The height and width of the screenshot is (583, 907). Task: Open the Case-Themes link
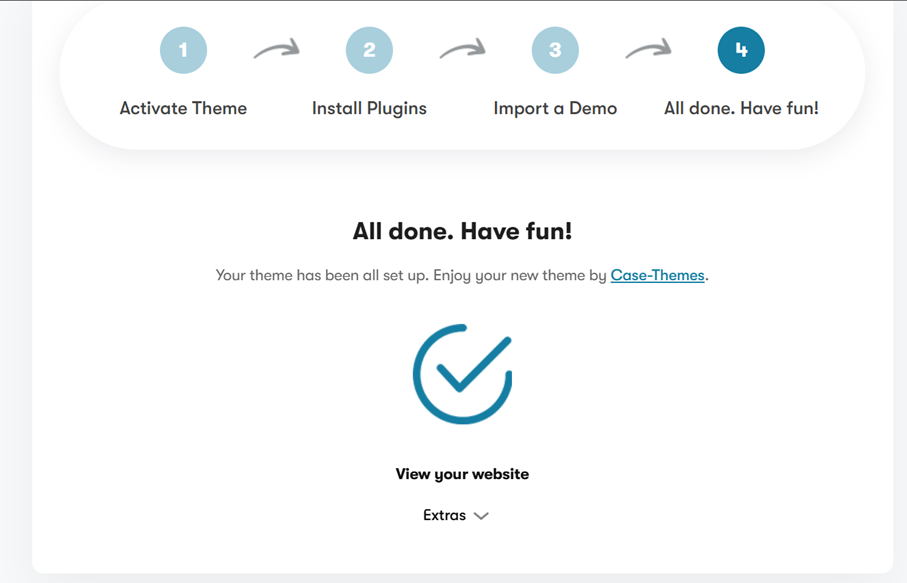coord(657,275)
